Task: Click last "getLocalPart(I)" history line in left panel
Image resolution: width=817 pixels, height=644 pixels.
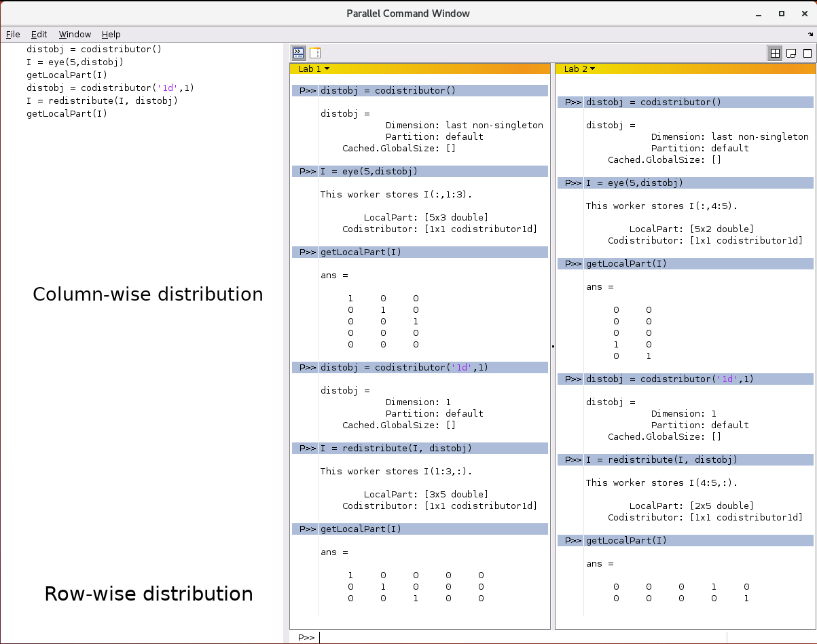Action: (67, 113)
